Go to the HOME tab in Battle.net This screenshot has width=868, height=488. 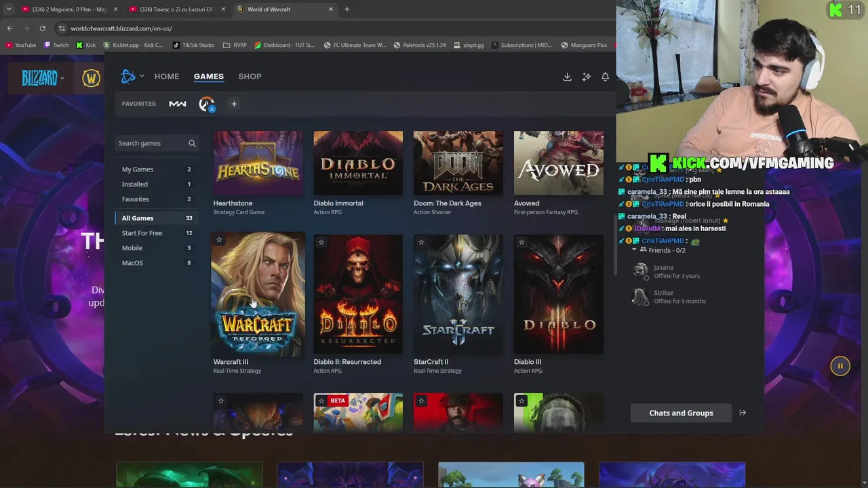pos(167,77)
